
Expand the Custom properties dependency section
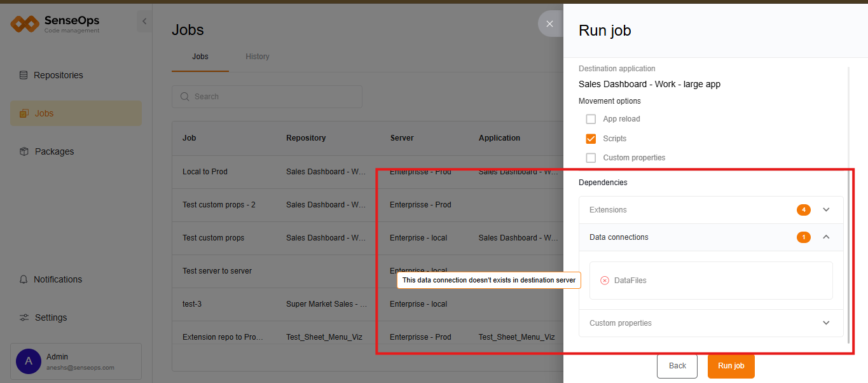711,323
